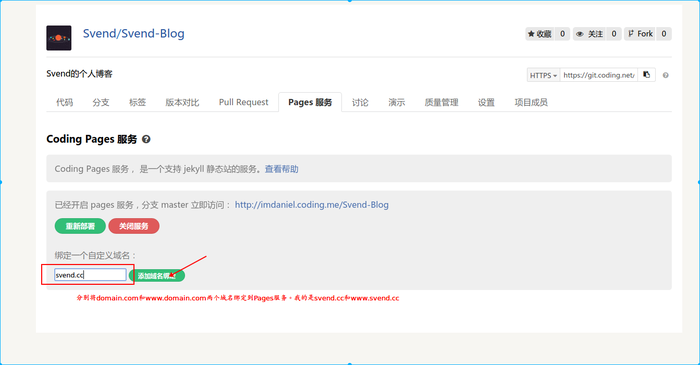The width and height of the screenshot is (700, 365).
Task: Click the fork count 0 beside Fork
Action: pos(664,34)
